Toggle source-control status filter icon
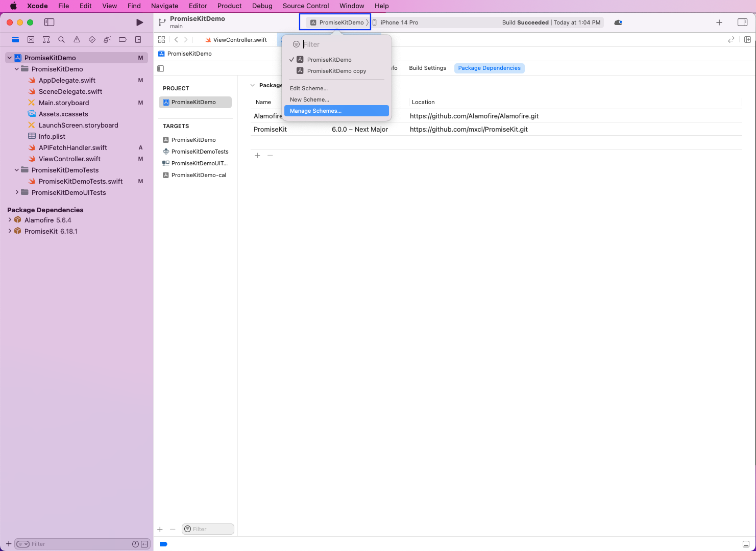 click(144, 544)
